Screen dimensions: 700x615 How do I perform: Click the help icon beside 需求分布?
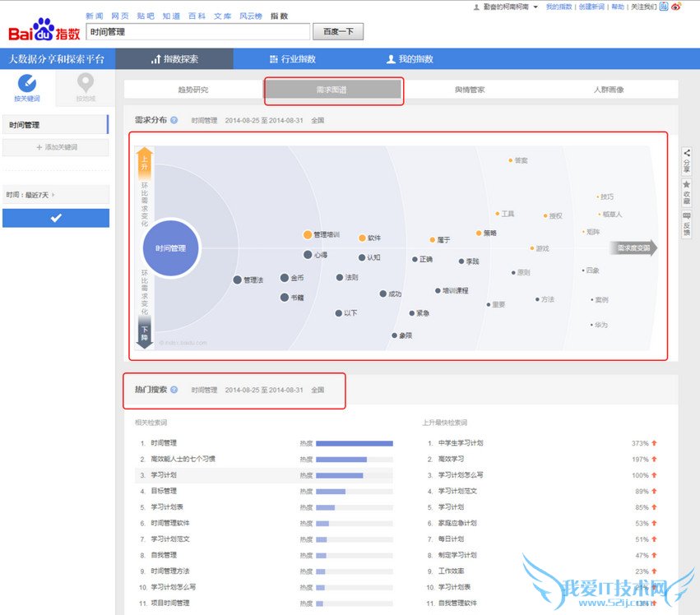[174, 120]
